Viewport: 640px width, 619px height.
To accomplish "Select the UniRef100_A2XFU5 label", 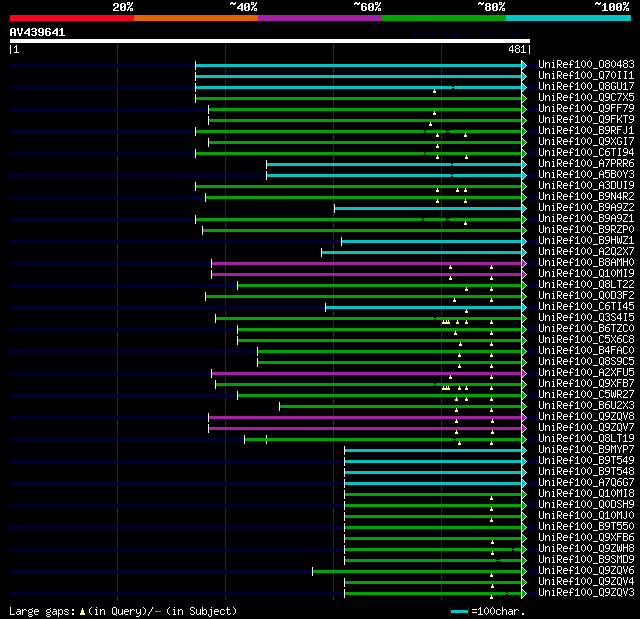I will click(x=586, y=373).
